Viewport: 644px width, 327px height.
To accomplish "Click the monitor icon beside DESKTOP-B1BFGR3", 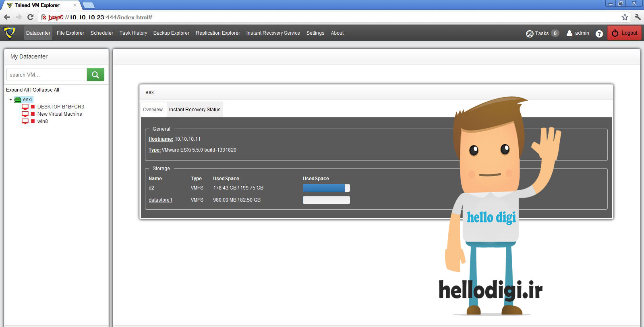I will pyautogui.click(x=25, y=107).
